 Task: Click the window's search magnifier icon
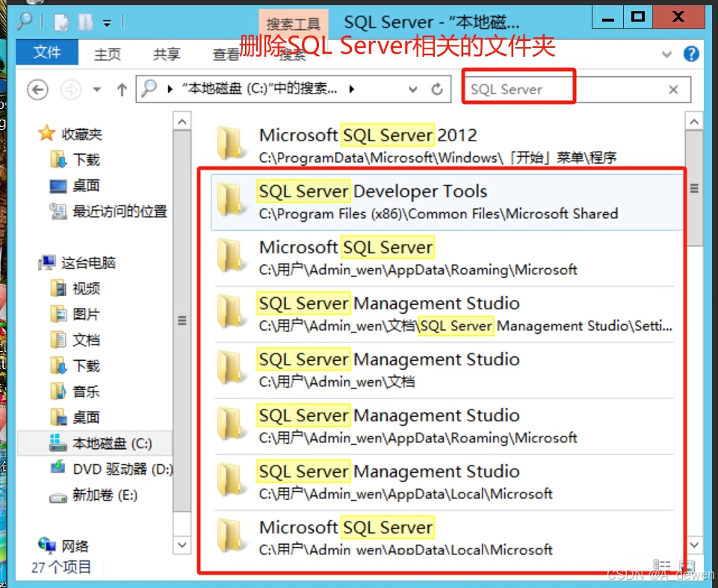coord(25,21)
